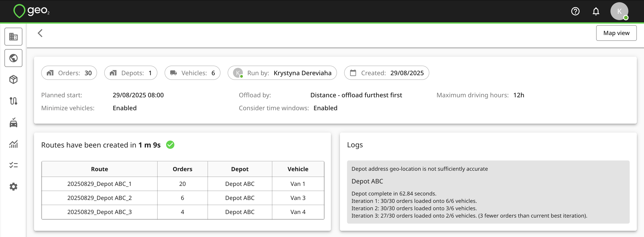644x237 pixels.
Task: Open the help question mark icon
Action: point(575,11)
